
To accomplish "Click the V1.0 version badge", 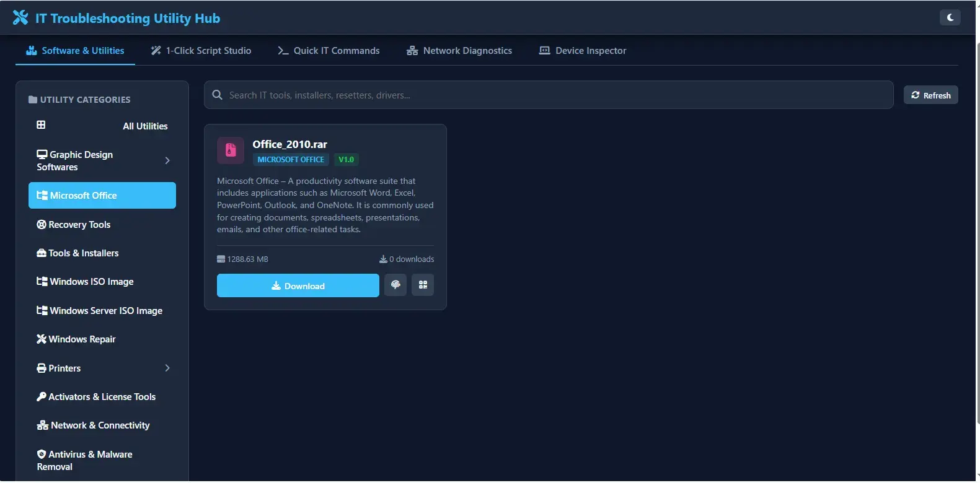I will coord(346,159).
